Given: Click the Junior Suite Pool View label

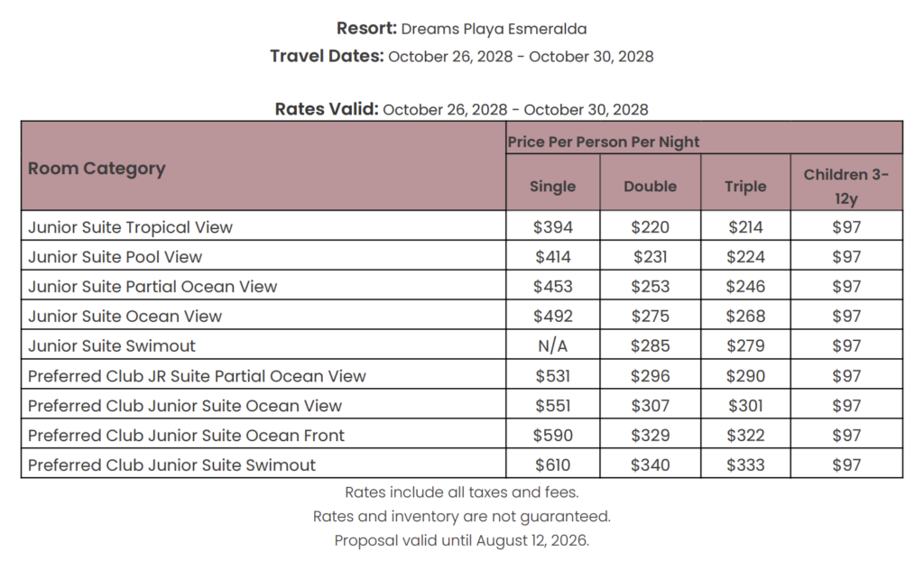Looking at the screenshot, I should tap(115, 257).
